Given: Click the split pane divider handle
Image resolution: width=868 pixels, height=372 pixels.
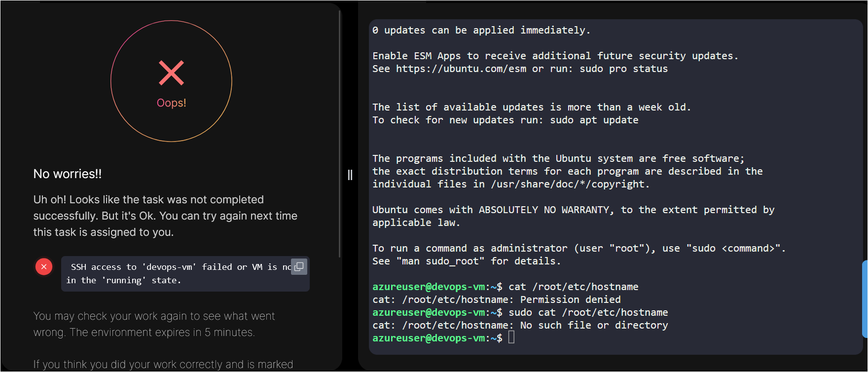Looking at the screenshot, I should click(x=350, y=175).
